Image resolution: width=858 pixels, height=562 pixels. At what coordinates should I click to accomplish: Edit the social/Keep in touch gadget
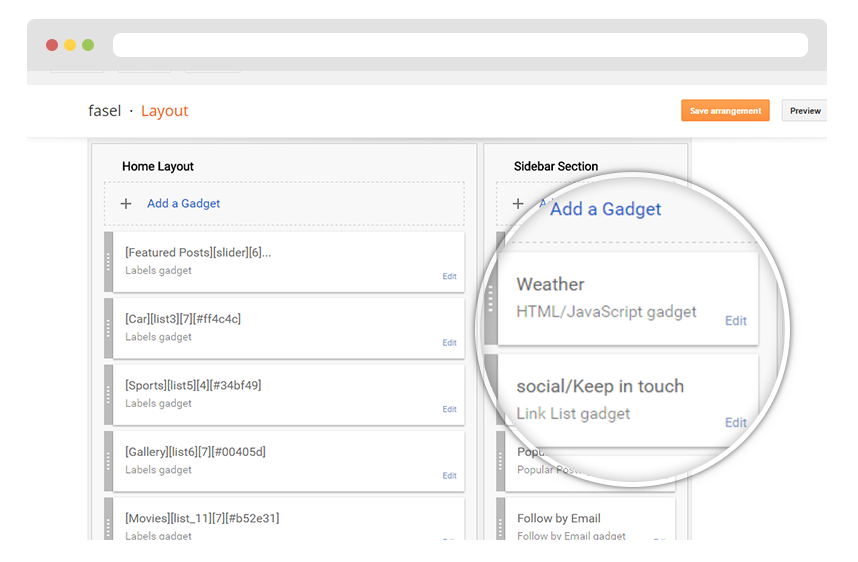(x=735, y=422)
